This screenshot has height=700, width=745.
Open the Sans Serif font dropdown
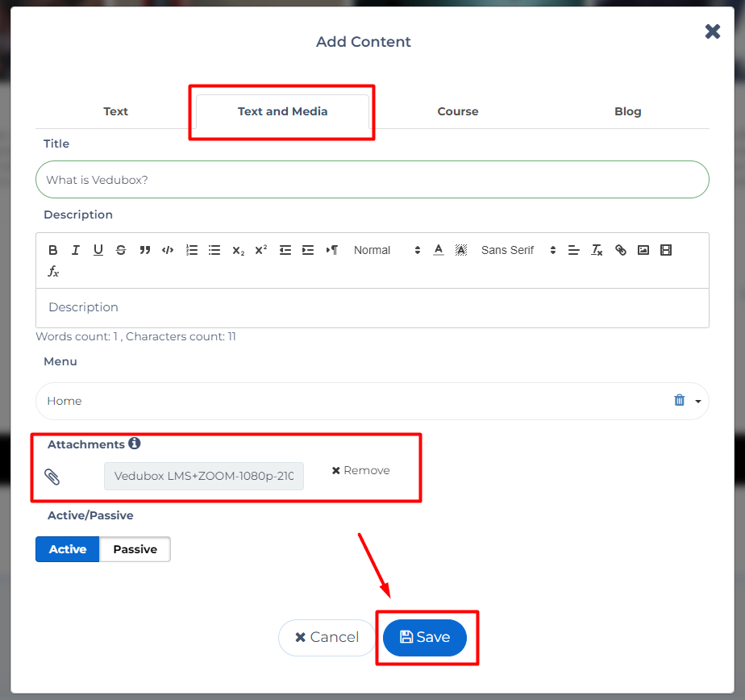click(x=518, y=250)
